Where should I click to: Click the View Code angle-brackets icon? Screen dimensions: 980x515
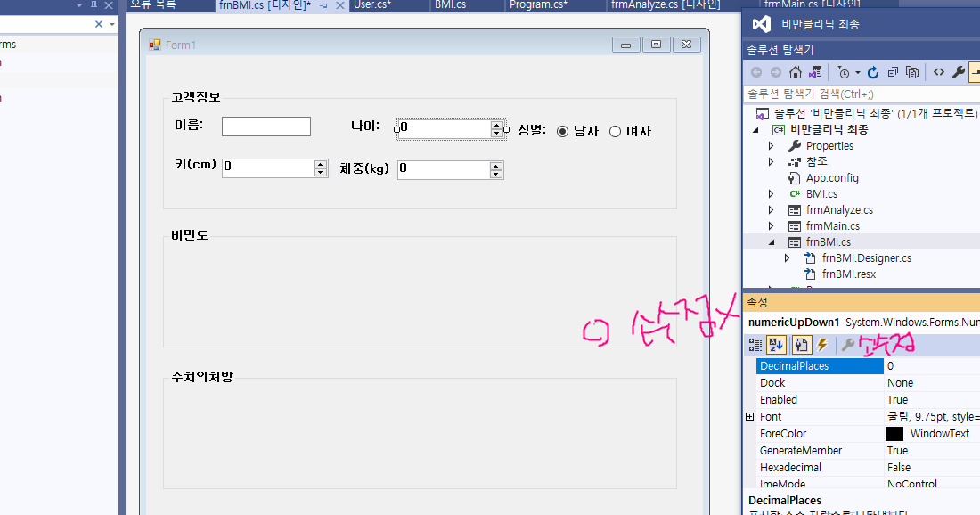tap(939, 72)
